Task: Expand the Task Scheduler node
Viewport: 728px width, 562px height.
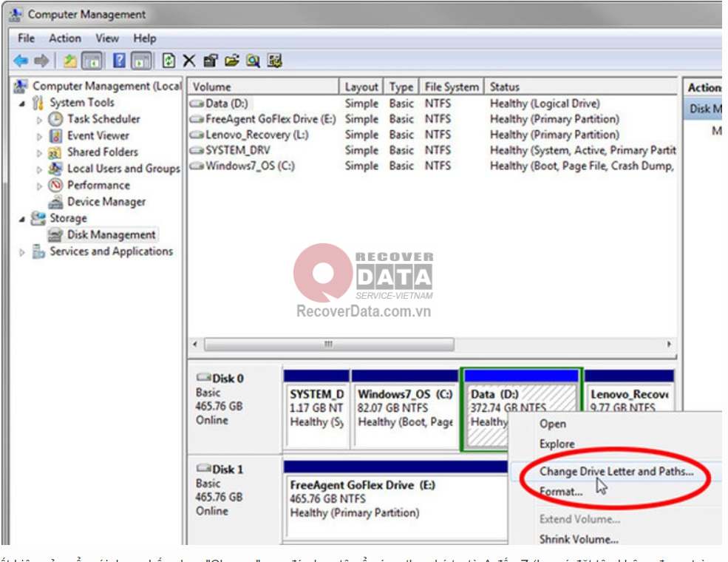Action: 40,120
